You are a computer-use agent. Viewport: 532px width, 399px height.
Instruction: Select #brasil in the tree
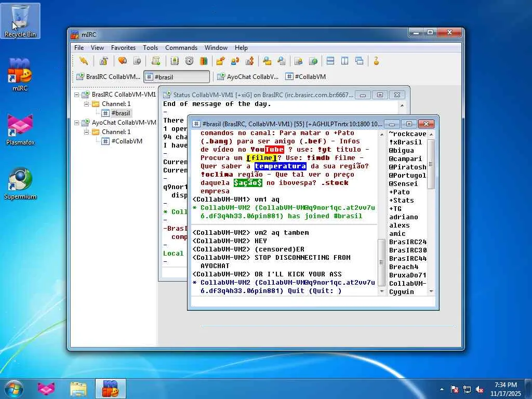[121, 113]
